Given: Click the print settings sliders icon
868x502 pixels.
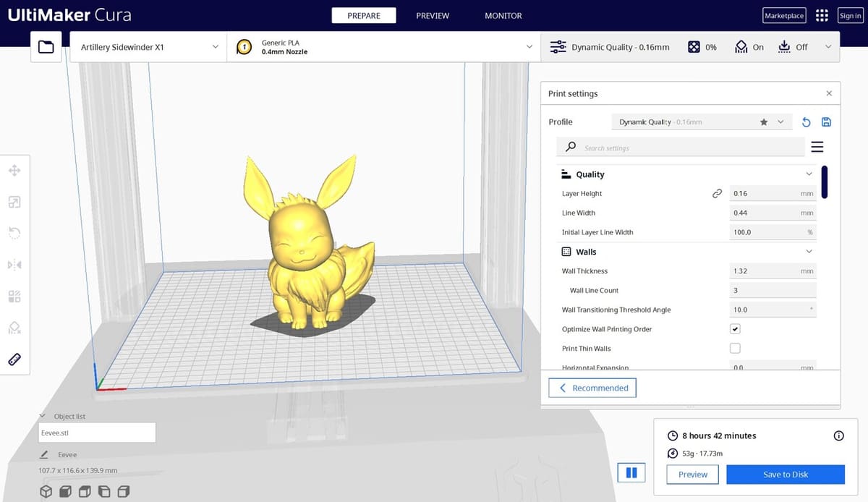Looking at the screenshot, I should (558, 47).
